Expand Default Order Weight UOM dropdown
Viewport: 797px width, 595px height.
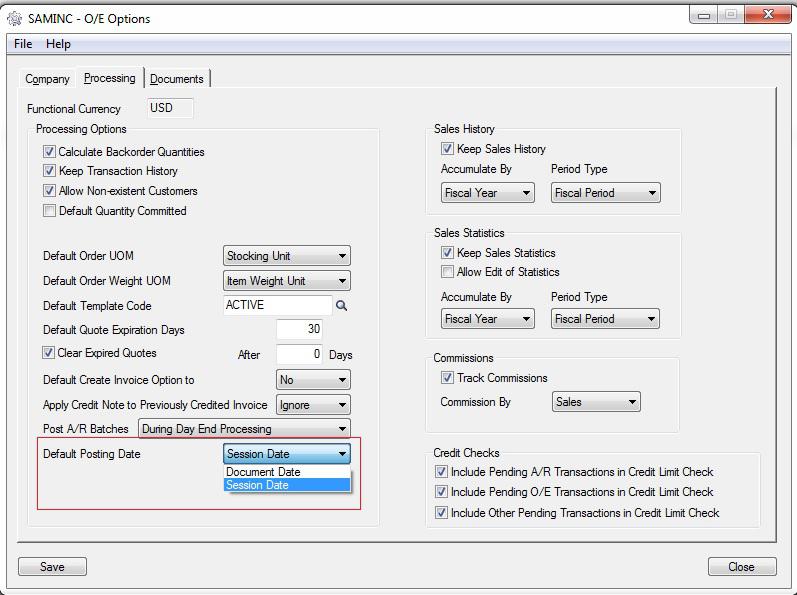click(287, 280)
